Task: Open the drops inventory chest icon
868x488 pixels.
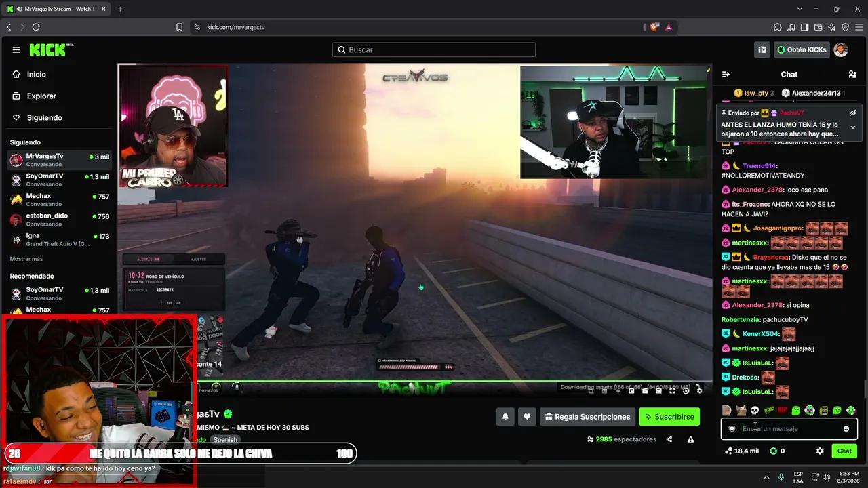Action: click(x=762, y=49)
